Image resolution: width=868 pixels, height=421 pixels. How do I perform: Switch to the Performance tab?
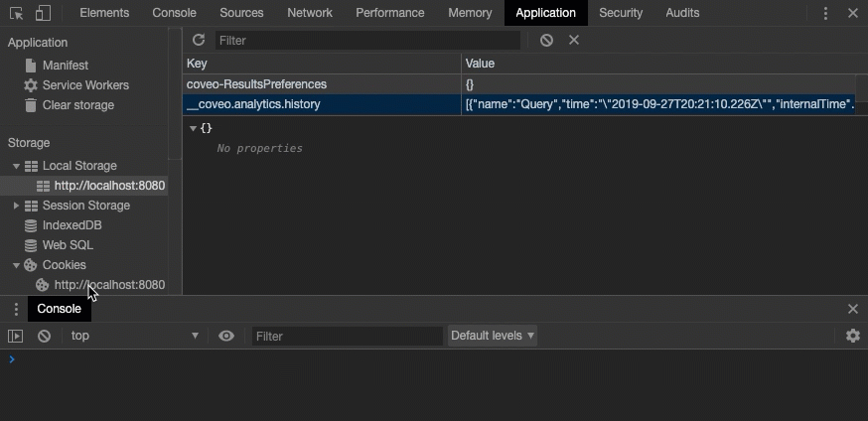click(x=389, y=13)
